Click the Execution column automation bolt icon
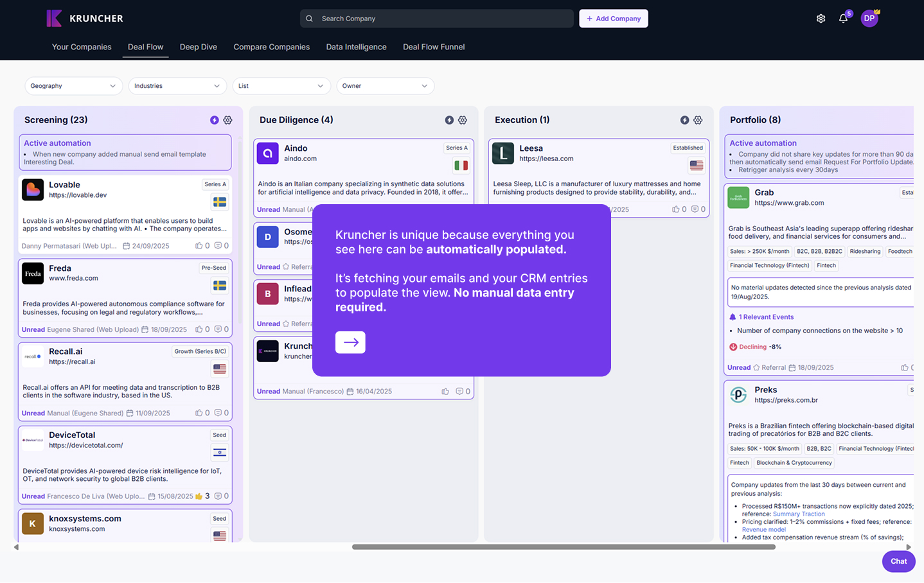Viewport: 924px width, 583px height. click(x=685, y=120)
